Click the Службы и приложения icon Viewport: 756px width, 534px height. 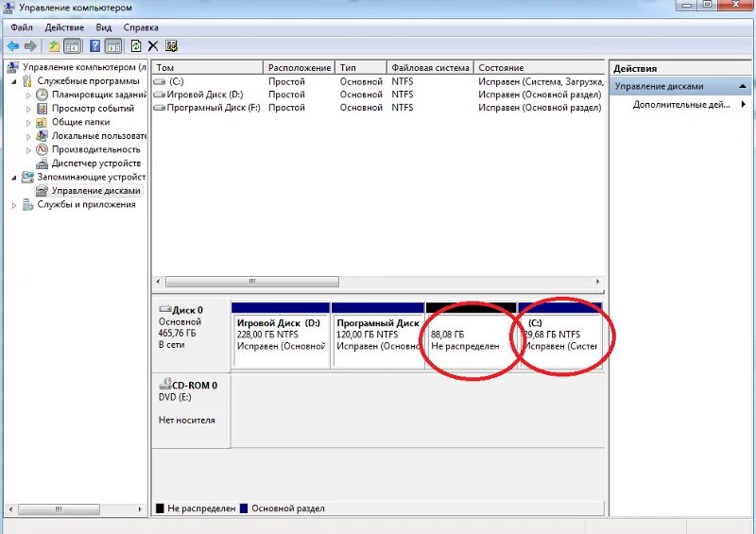[x=27, y=204]
